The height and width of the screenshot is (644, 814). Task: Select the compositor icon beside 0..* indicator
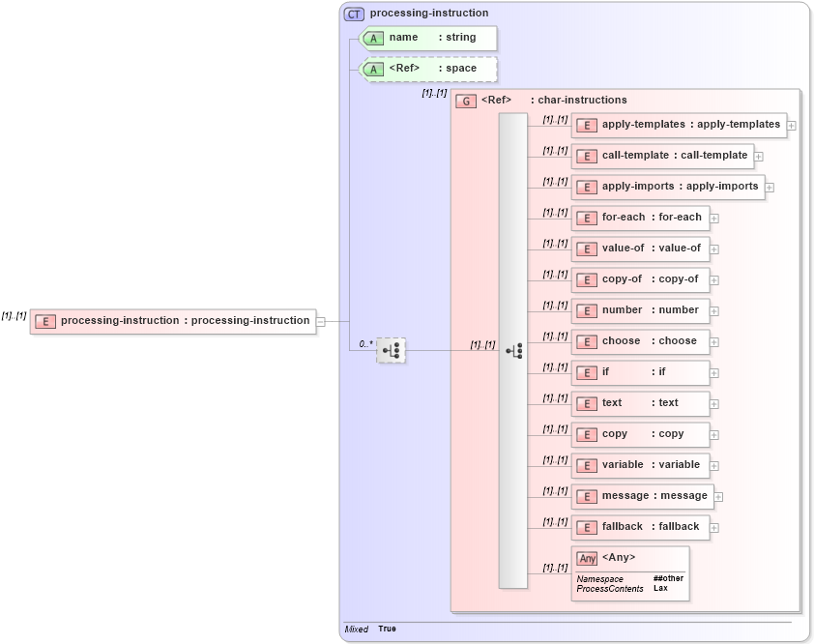click(391, 350)
